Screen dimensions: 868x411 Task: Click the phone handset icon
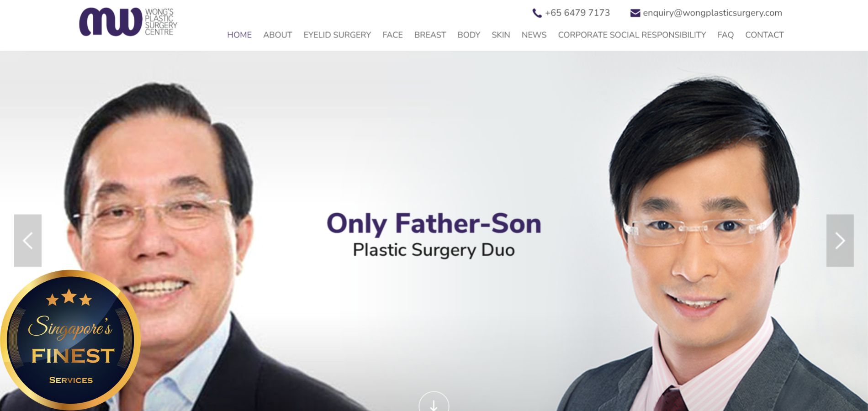[537, 13]
